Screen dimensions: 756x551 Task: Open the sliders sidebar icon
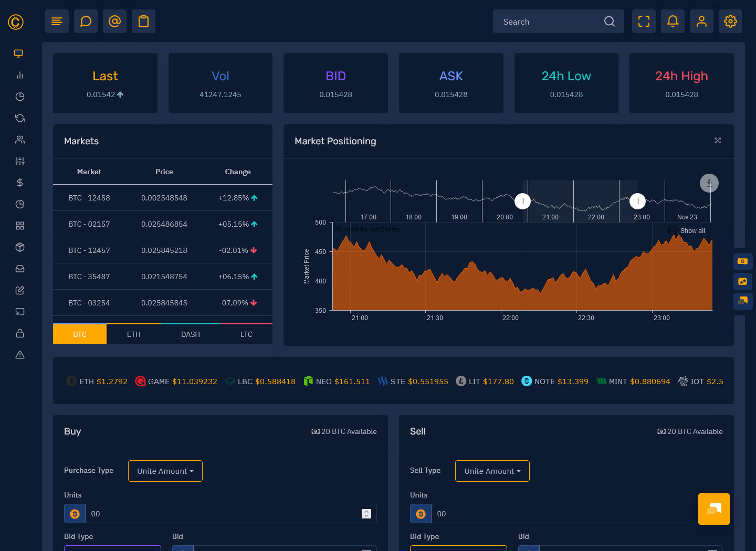coord(20,161)
